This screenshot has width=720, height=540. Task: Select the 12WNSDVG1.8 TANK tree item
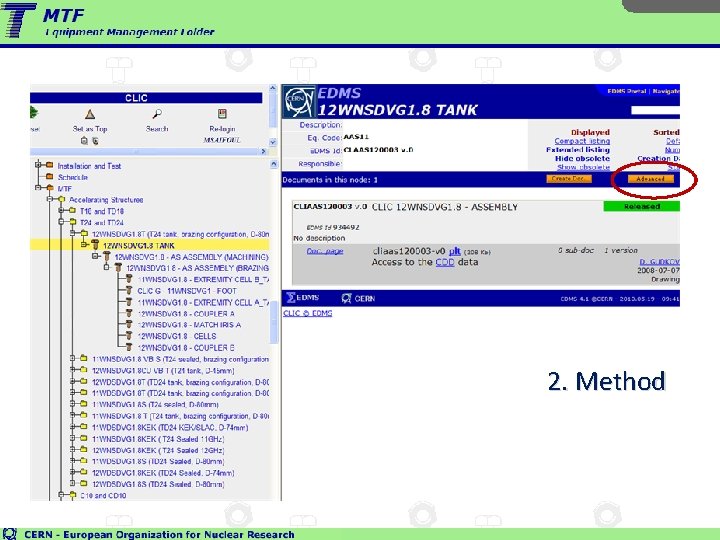coord(139,245)
